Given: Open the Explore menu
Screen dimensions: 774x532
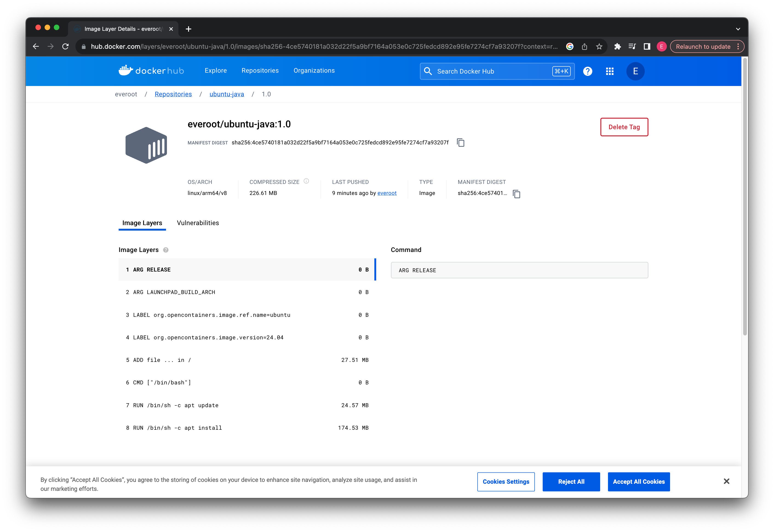Looking at the screenshot, I should click(x=216, y=71).
